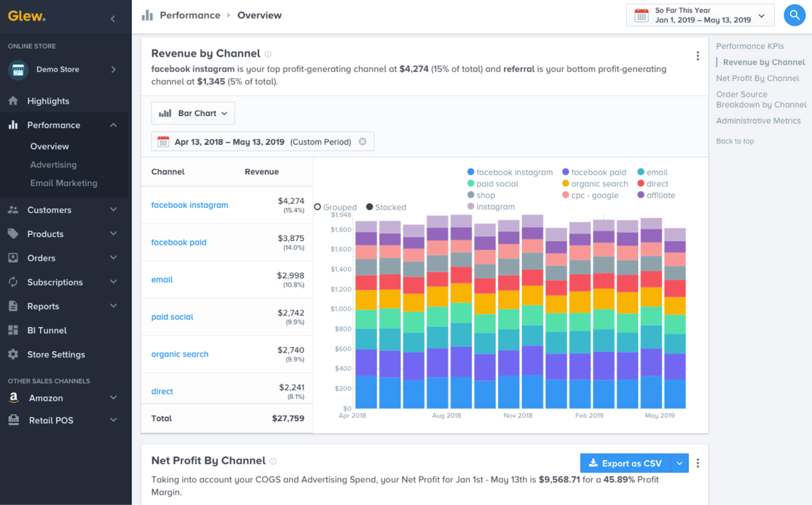Open the Products section
The width and height of the screenshot is (812, 505).
point(45,234)
